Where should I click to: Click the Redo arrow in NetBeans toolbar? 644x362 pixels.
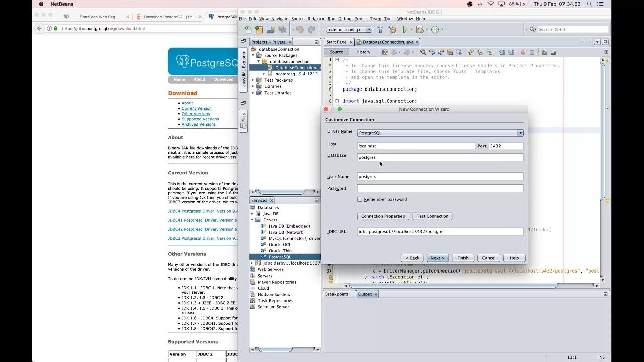coord(311,30)
